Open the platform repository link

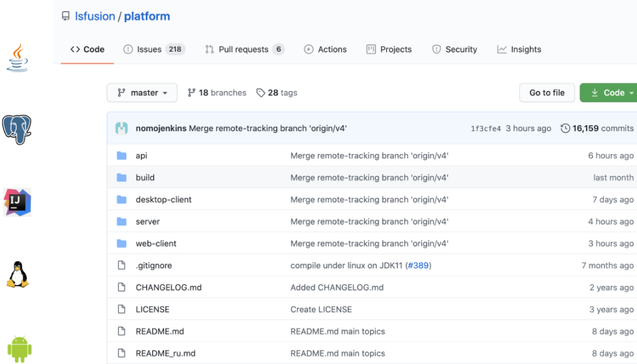[x=147, y=16]
